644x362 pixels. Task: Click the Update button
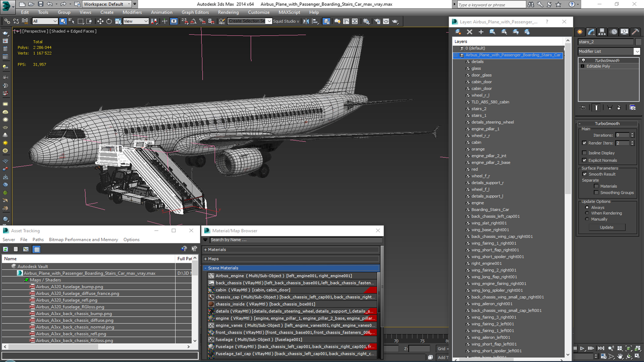pos(606,227)
